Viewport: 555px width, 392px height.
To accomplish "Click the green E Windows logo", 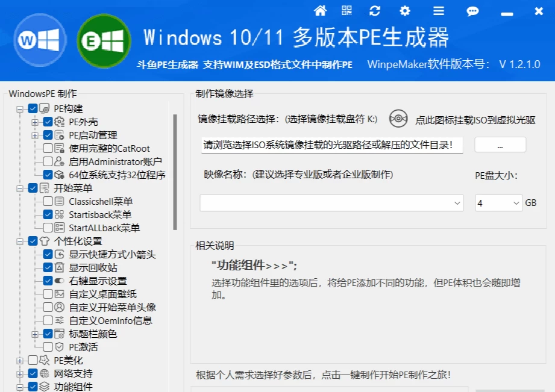I will click(104, 41).
